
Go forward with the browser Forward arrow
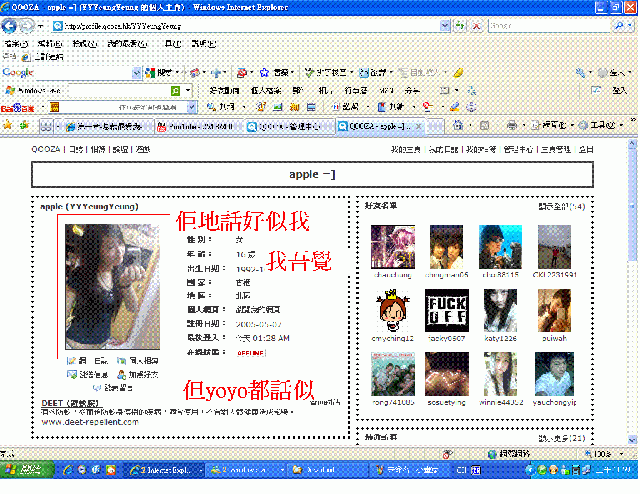click(x=27, y=26)
